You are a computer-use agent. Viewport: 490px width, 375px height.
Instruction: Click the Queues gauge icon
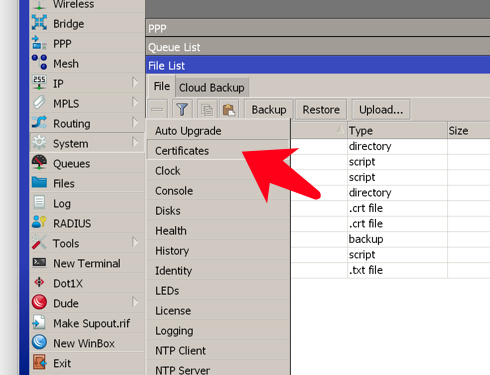39,163
